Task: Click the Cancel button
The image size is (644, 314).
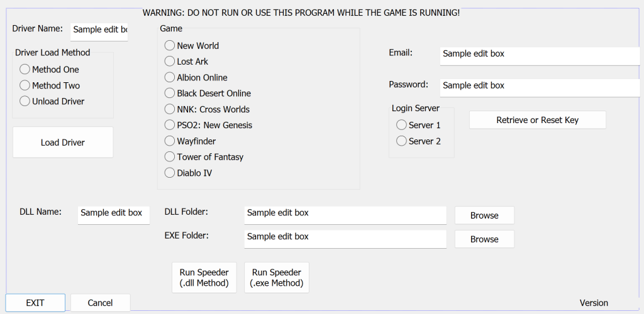Action: [x=100, y=303]
